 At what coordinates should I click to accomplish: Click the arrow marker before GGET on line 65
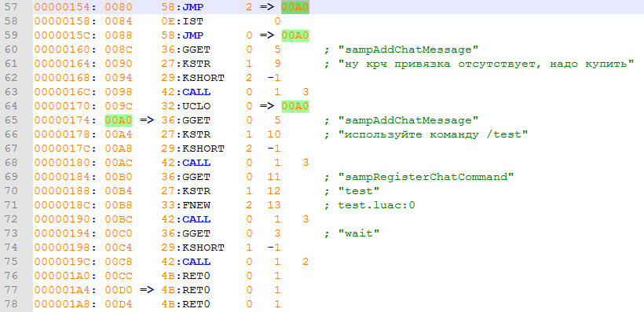(147, 120)
